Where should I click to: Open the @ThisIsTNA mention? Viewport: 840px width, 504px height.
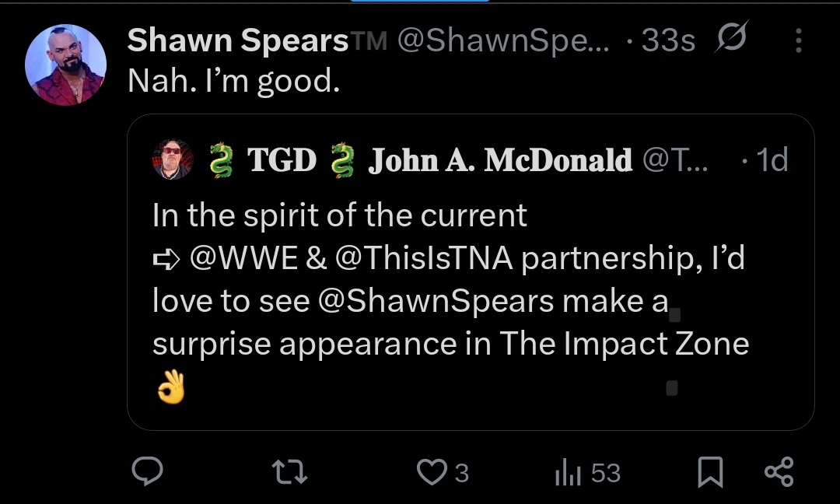pyautogui.click(x=424, y=258)
